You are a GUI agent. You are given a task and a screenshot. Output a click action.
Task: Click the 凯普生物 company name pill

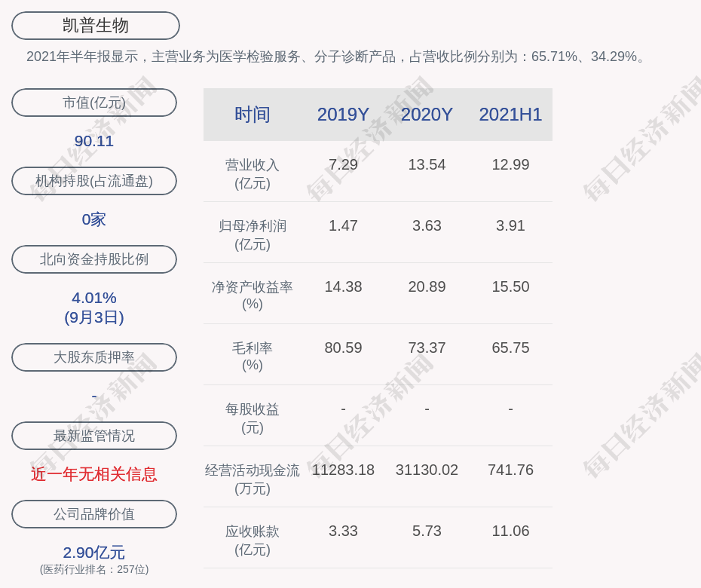[x=95, y=26]
